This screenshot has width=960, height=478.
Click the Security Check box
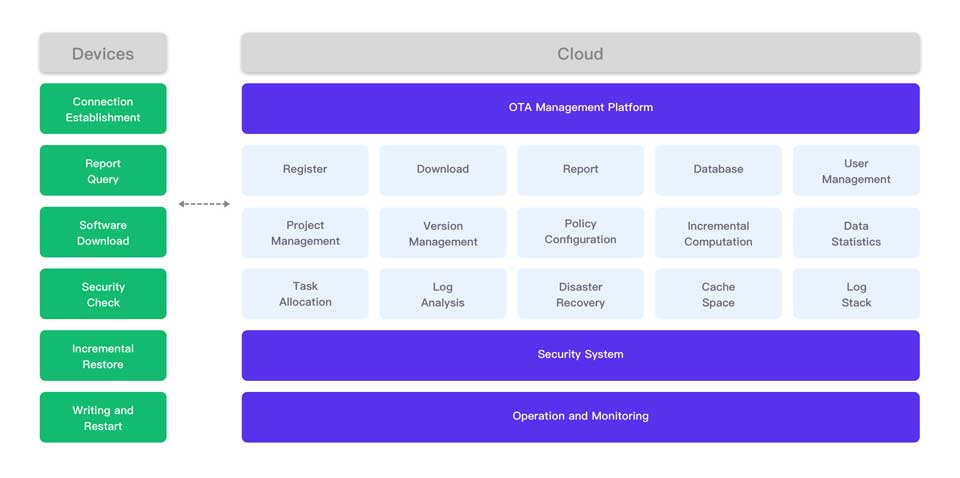[103, 294]
